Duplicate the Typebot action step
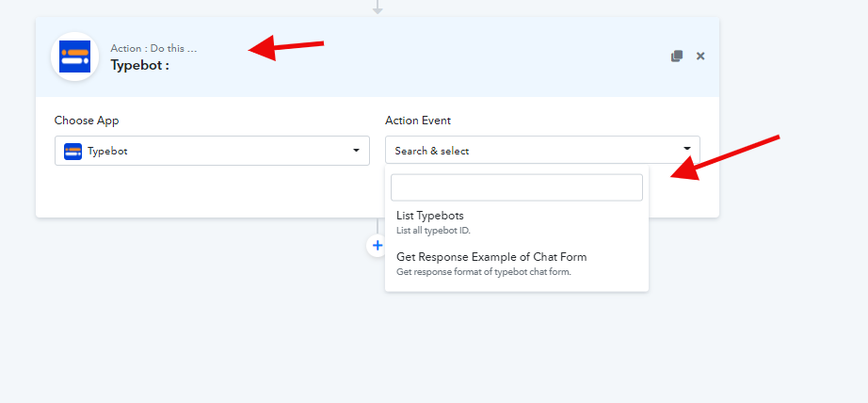Viewport: 868px width, 403px height. 677,56
